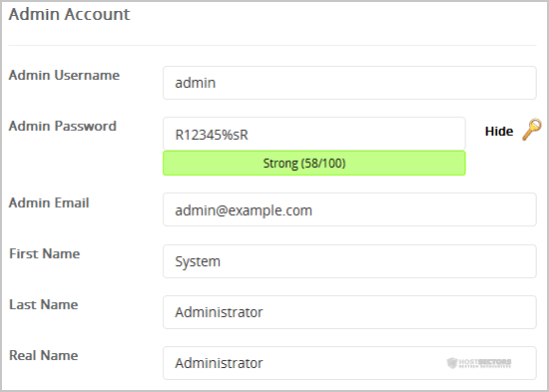Screen dimensions: 549x392
Task: Click the Last Name text field
Action: click(349, 312)
